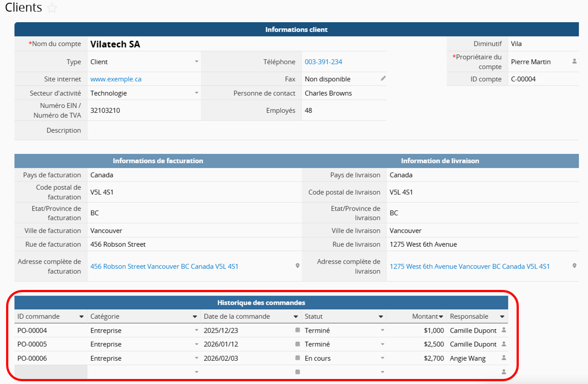Open Statut dropdown for the En cours row

(382, 358)
